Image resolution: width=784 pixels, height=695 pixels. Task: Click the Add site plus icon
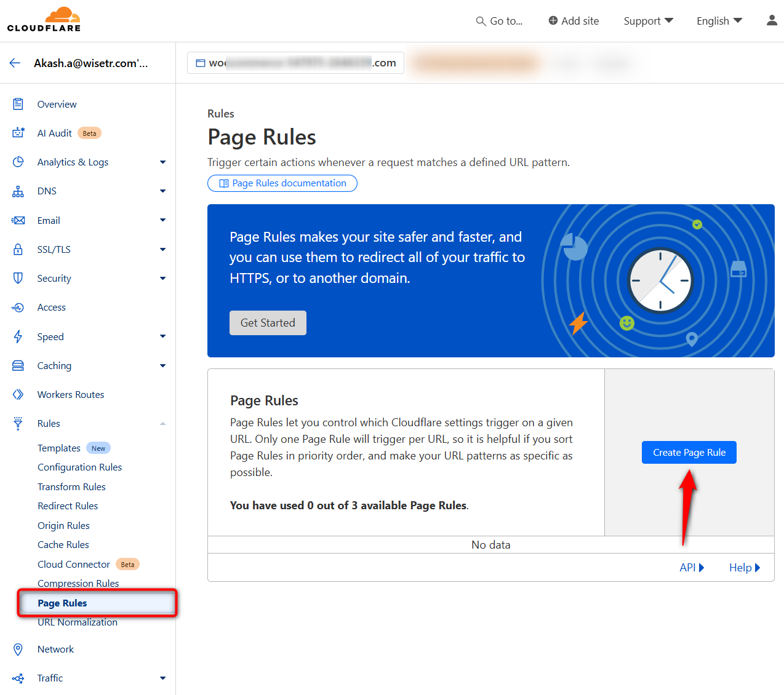pos(553,20)
